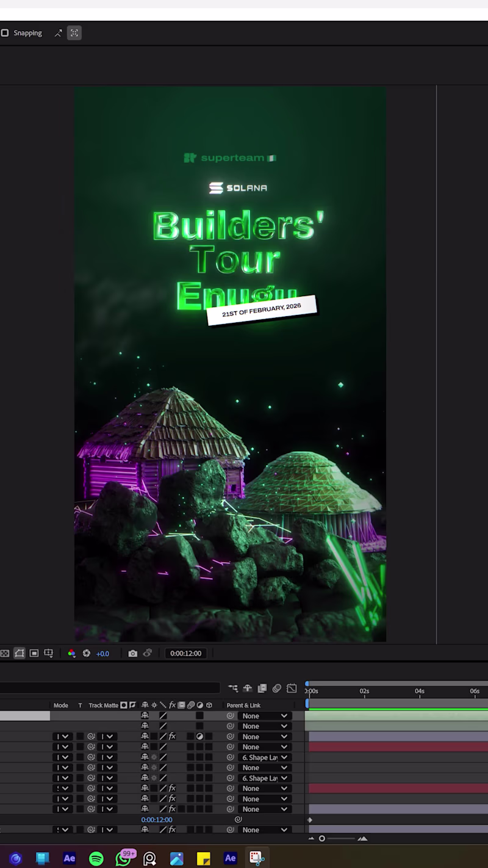Click the show snapshot icon
This screenshot has height=868, width=488.
pos(147,653)
